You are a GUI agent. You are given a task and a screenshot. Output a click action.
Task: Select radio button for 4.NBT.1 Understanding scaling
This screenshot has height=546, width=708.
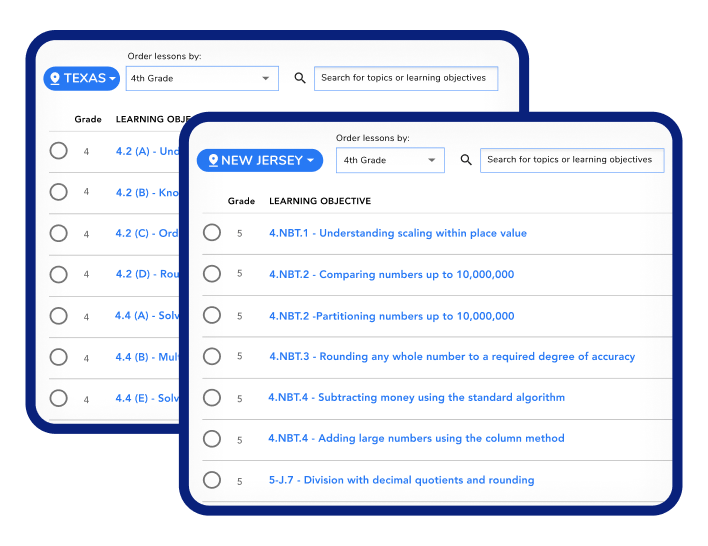click(212, 233)
